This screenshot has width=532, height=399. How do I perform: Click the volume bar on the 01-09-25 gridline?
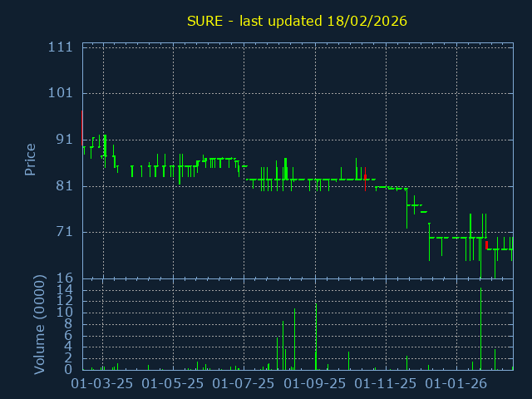click(x=316, y=337)
